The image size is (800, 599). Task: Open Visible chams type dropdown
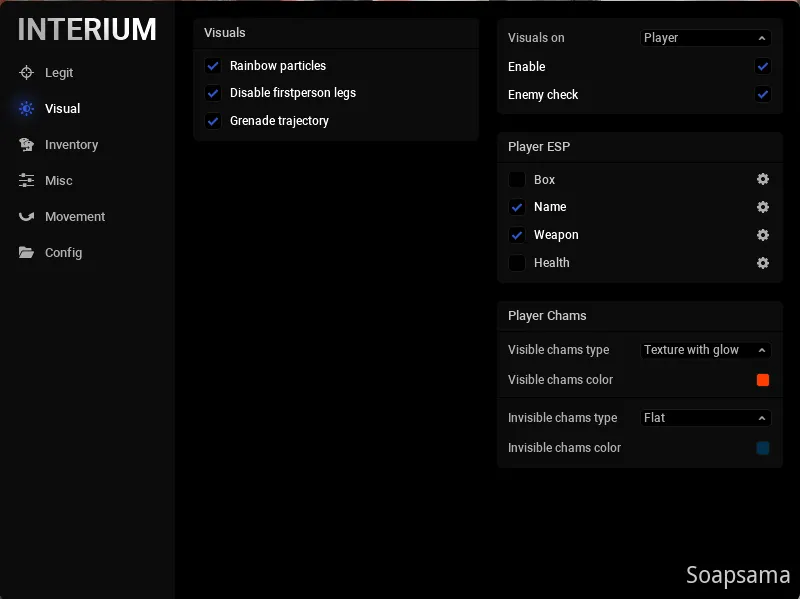click(705, 350)
